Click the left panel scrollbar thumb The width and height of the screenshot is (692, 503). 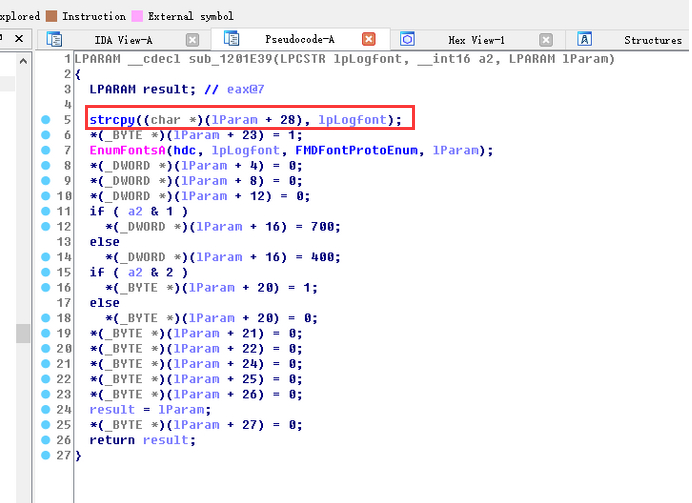[x=23, y=333]
